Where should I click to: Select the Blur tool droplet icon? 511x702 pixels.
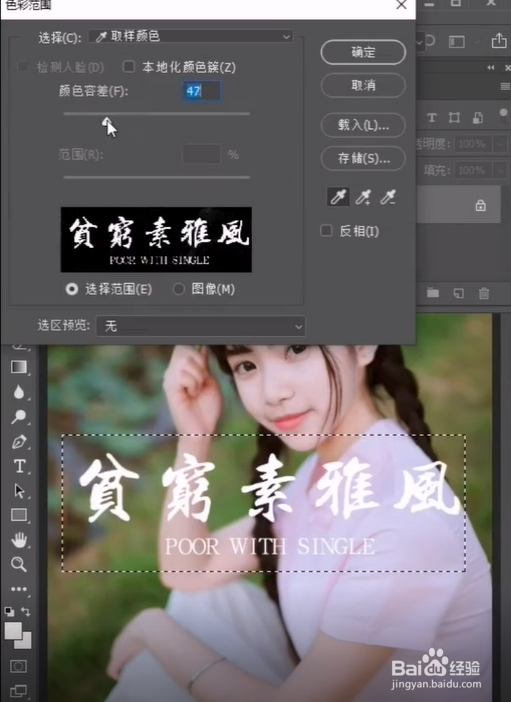click(19, 392)
